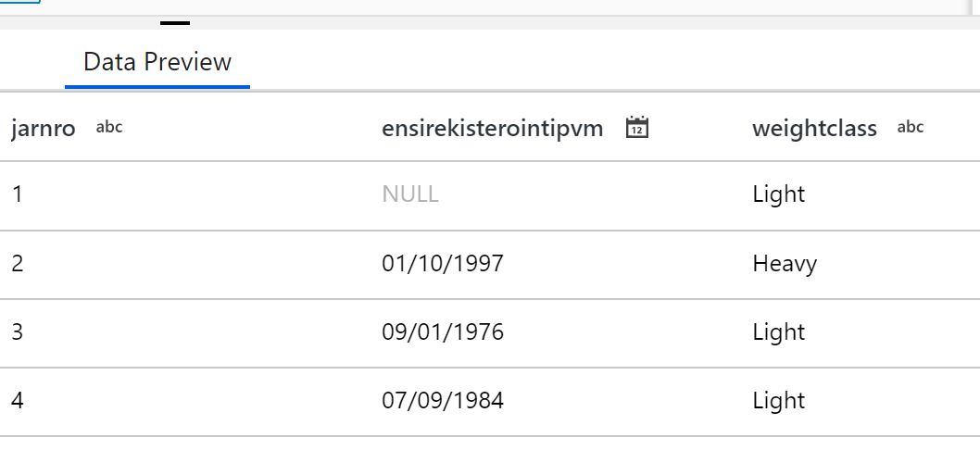Select the jarnro cell with value 3

[x=18, y=332]
